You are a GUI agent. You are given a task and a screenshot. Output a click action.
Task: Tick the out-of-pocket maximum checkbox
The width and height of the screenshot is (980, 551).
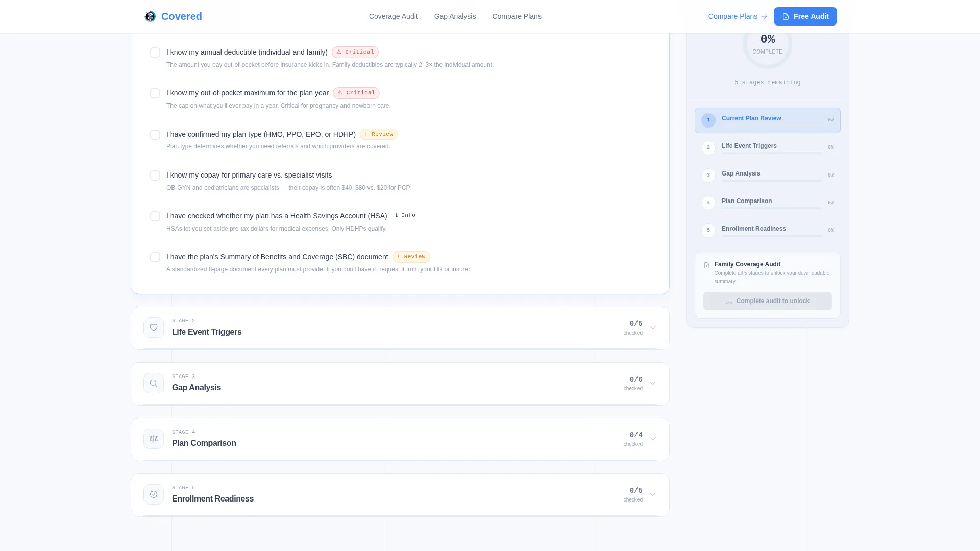tap(155, 93)
